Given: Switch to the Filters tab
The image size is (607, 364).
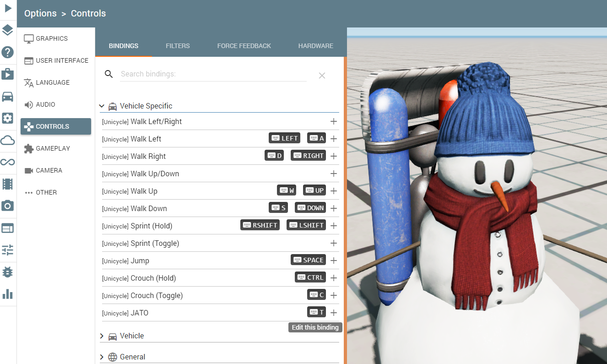Looking at the screenshot, I should [x=178, y=46].
